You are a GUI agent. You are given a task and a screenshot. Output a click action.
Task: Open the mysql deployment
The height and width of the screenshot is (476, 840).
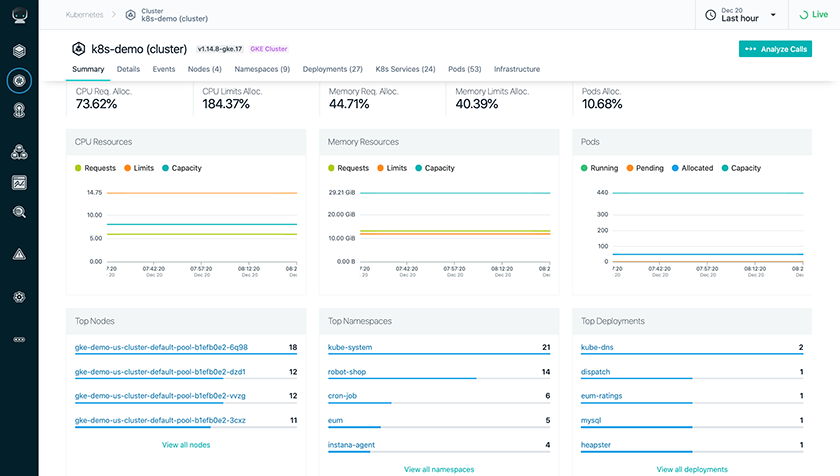coord(591,420)
